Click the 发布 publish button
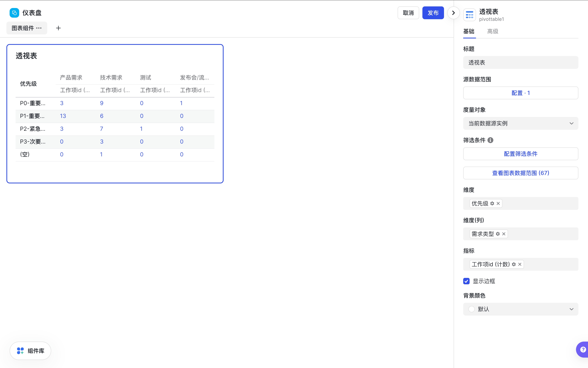 (x=433, y=13)
